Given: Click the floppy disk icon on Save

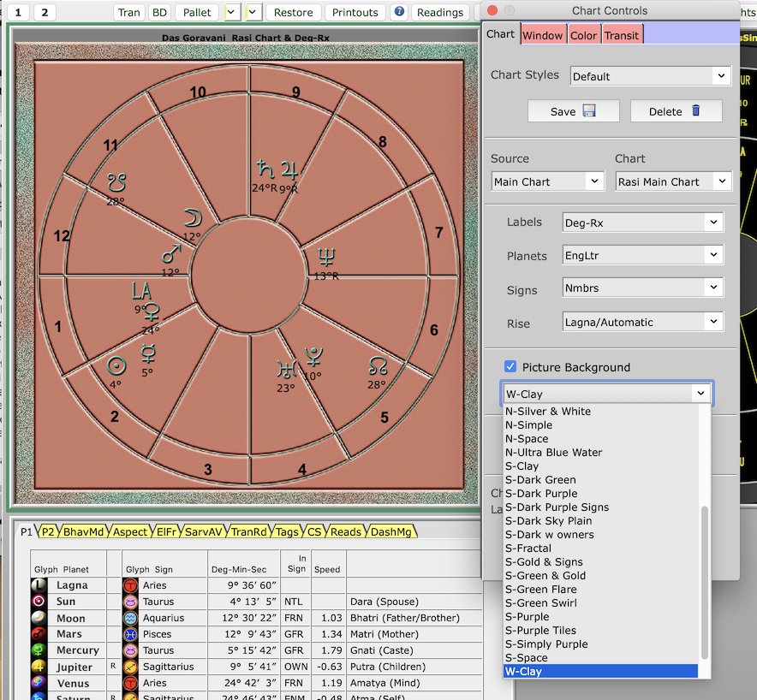Looking at the screenshot, I should point(588,111).
